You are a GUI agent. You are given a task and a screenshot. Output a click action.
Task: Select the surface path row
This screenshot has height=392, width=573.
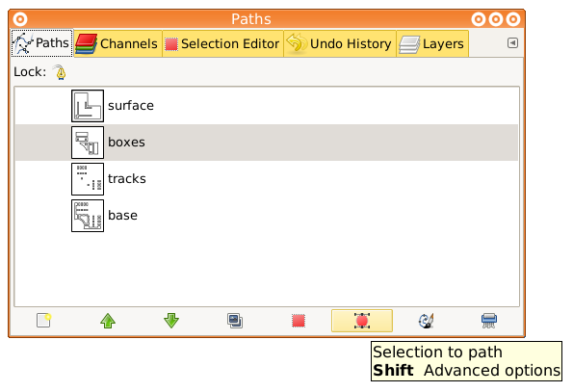coord(267,106)
